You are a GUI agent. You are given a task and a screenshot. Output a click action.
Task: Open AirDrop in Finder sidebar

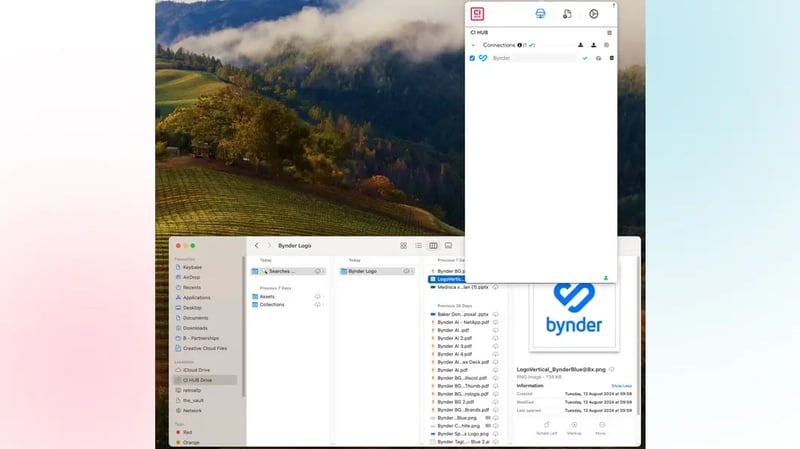(x=191, y=278)
